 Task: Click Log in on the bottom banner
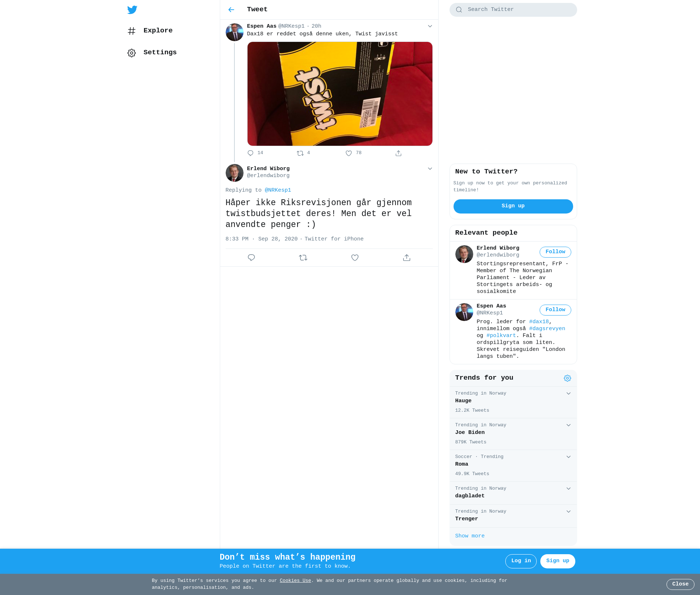click(521, 561)
